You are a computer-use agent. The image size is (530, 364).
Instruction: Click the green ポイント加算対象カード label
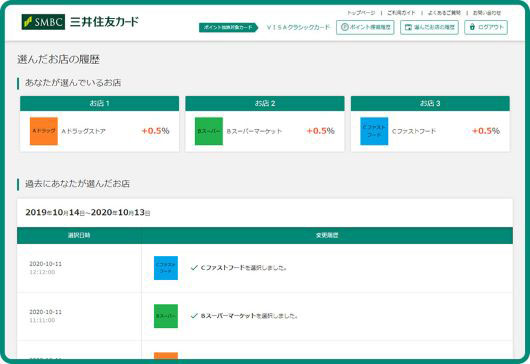tap(228, 27)
